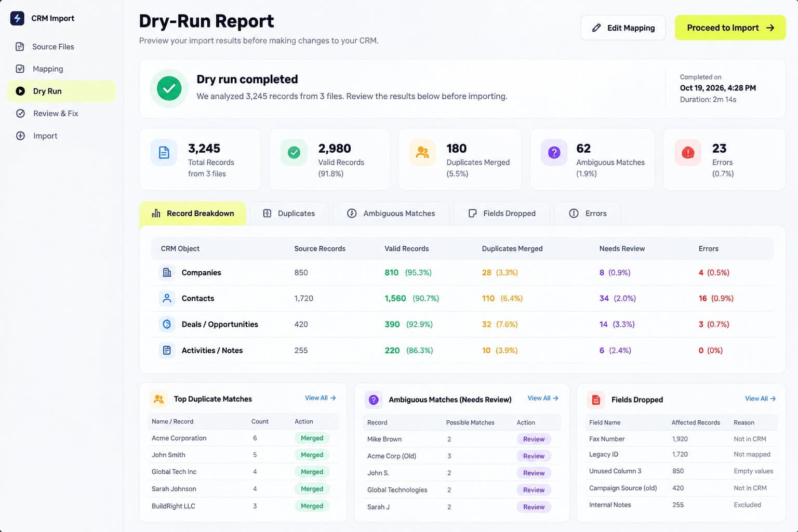Click the Source Files document icon in sidebar
This screenshot has width=798, height=532.
[x=20, y=47]
